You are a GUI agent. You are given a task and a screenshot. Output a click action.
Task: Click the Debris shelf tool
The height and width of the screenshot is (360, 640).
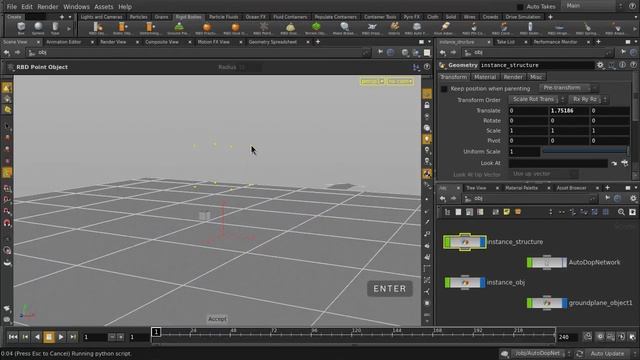click(394, 28)
